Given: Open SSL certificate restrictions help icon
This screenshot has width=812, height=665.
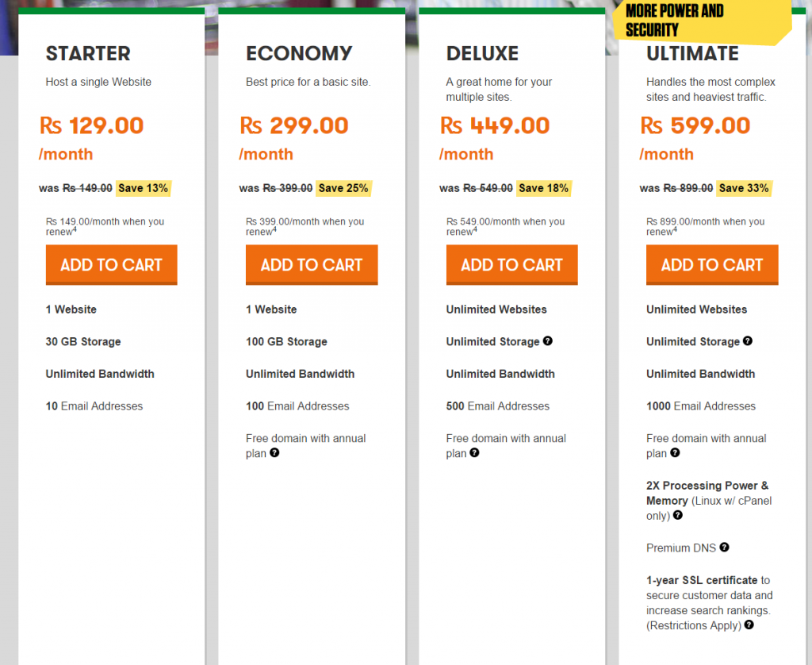Looking at the screenshot, I should pyautogui.click(x=749, y=625).
